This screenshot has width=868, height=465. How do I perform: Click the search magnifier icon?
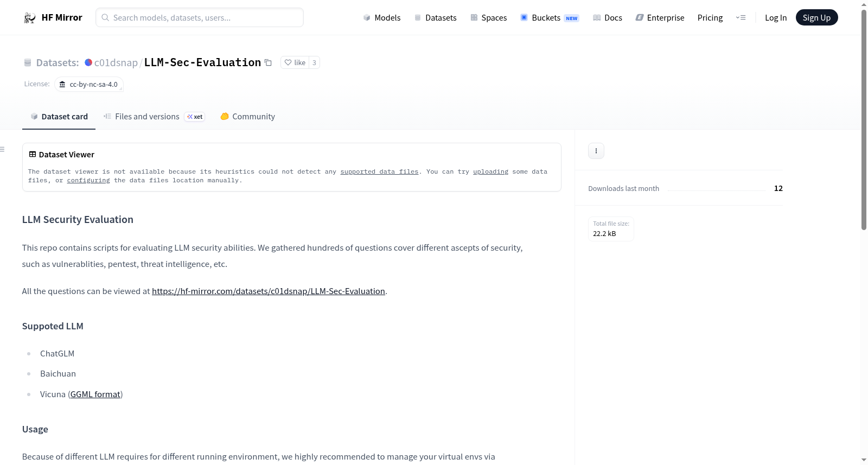106,17
